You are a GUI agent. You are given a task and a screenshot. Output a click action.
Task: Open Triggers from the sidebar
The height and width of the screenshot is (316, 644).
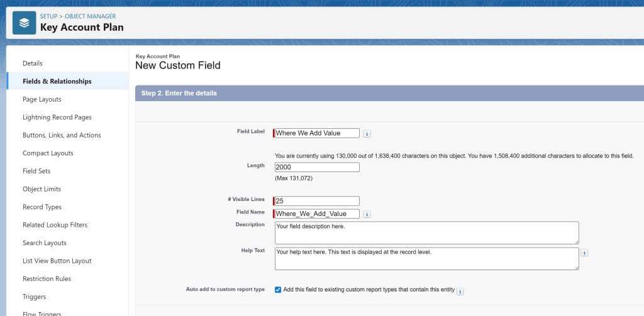pyautogui.click(x=34, y=297)
